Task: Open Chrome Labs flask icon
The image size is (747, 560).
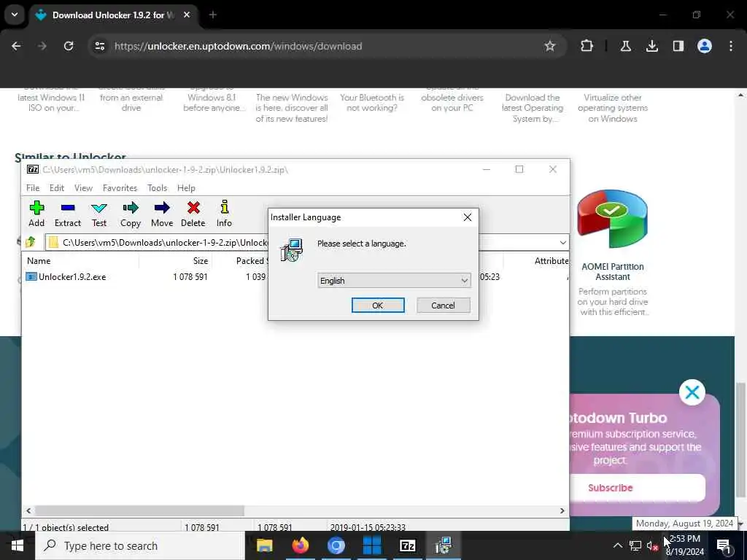Action: pyautogui.click(x=625, y=46)
